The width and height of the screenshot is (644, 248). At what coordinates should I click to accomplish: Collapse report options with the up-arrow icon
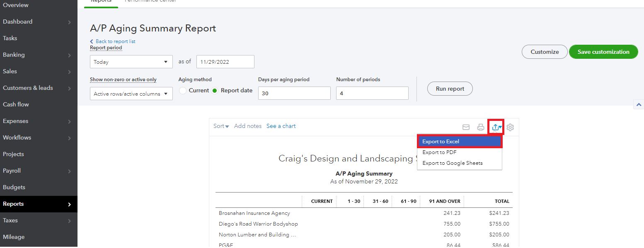coord(639,105)
